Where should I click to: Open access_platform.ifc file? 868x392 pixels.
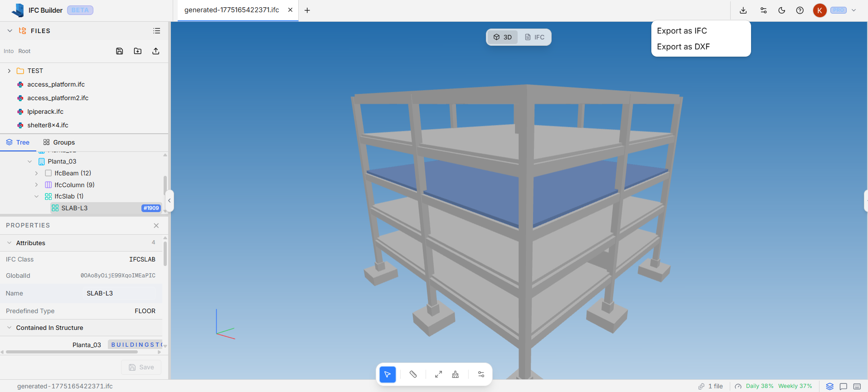tap(56, 84)
